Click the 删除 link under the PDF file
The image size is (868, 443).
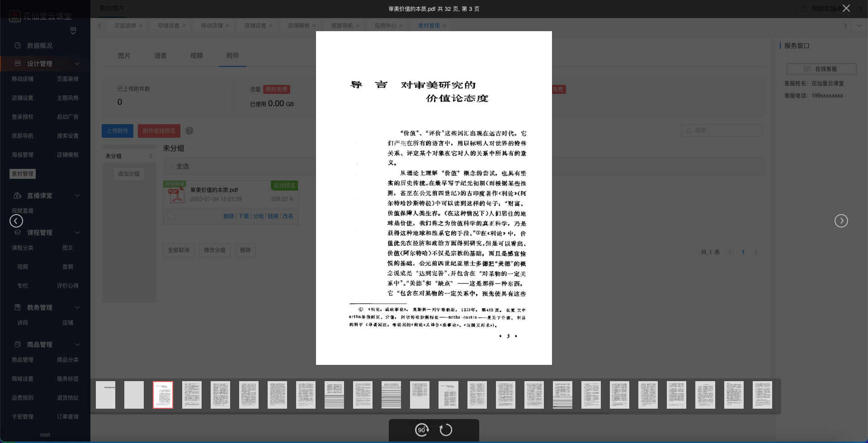point(229,216)
